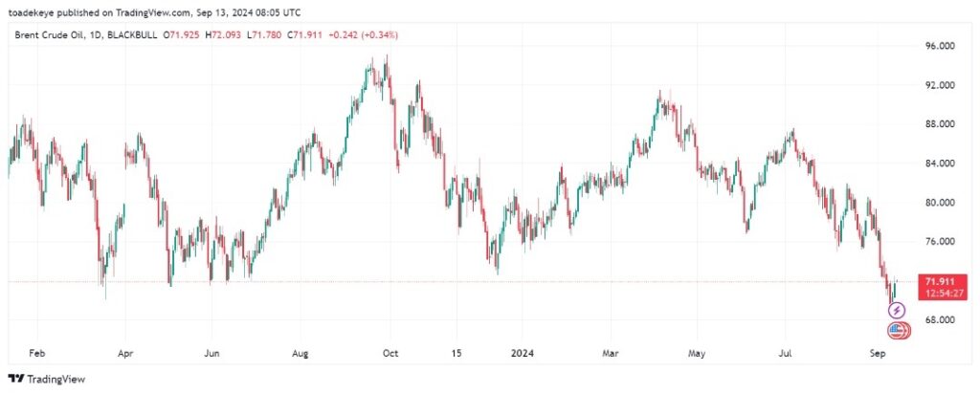The height and width of the screenshot is (393, 980).
Task: Click the BLACKBULL exchange label
Action: [136, 35]
